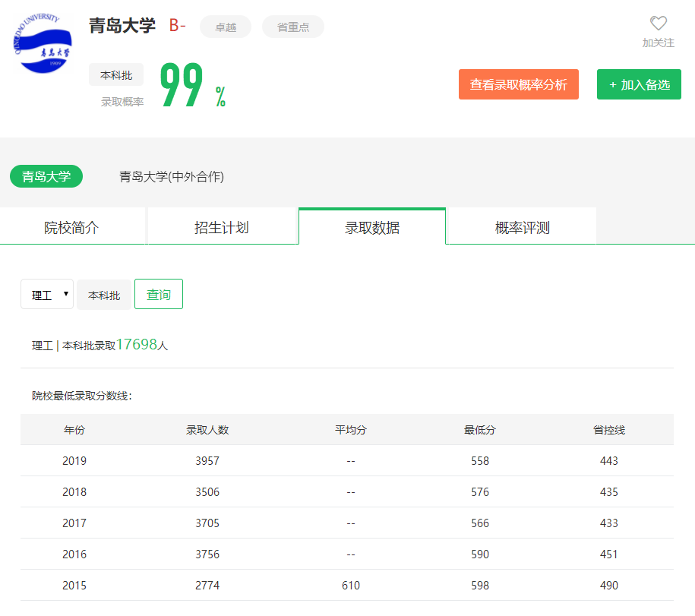Image resolution: width=695 pixels, height=616 pixels.
Task: Add school with 加入备选 button
Action: click(639, 84)
